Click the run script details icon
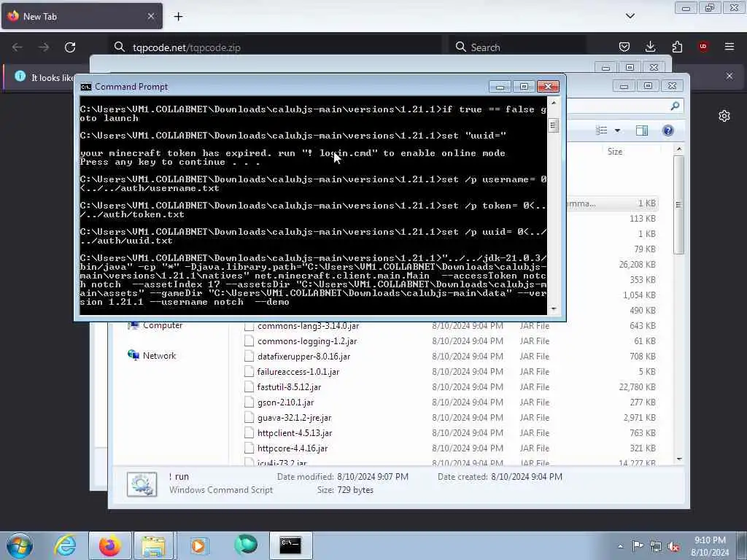The height and width of the screenshot is (560, 747). pyautogui.click(x=142, y=484)
